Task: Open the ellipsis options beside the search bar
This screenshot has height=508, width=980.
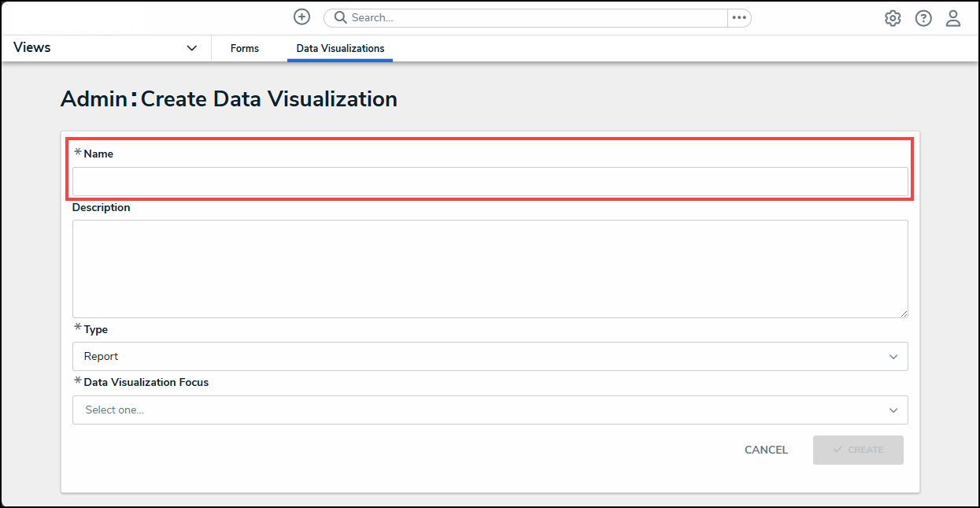Action: pos(738,17)
